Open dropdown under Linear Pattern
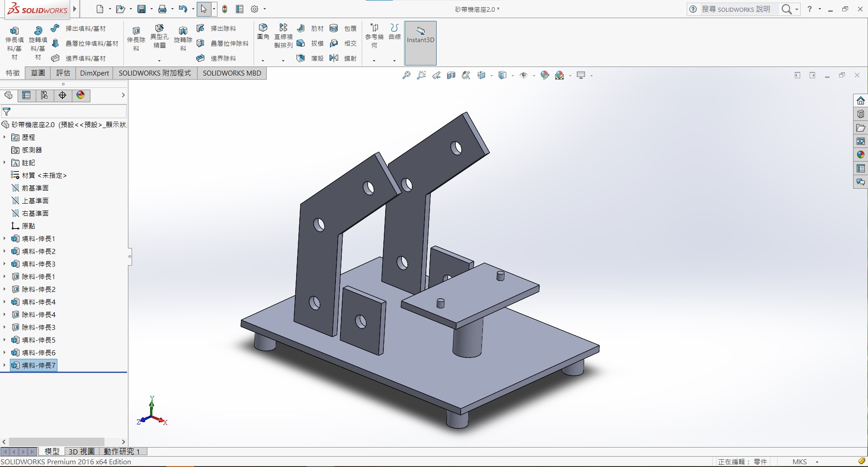This screenshot has width=868, height=467. pos(283,61)
